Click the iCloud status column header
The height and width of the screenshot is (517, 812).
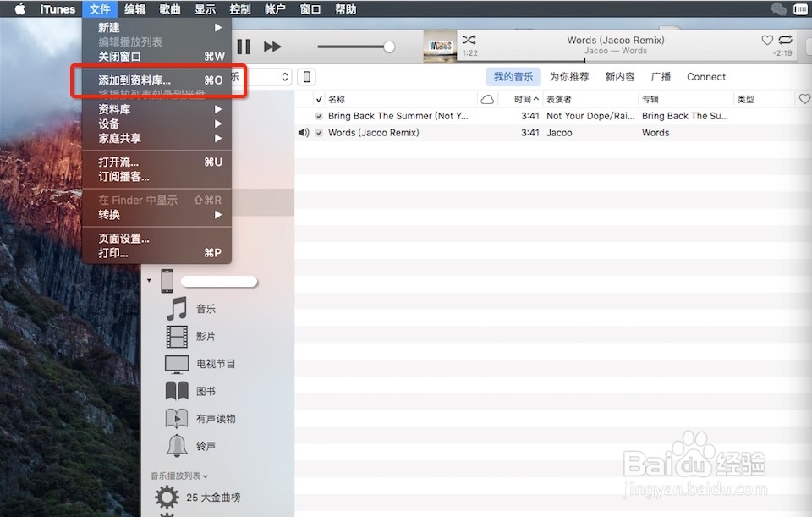pyautogui.click(x=487, y=99)
